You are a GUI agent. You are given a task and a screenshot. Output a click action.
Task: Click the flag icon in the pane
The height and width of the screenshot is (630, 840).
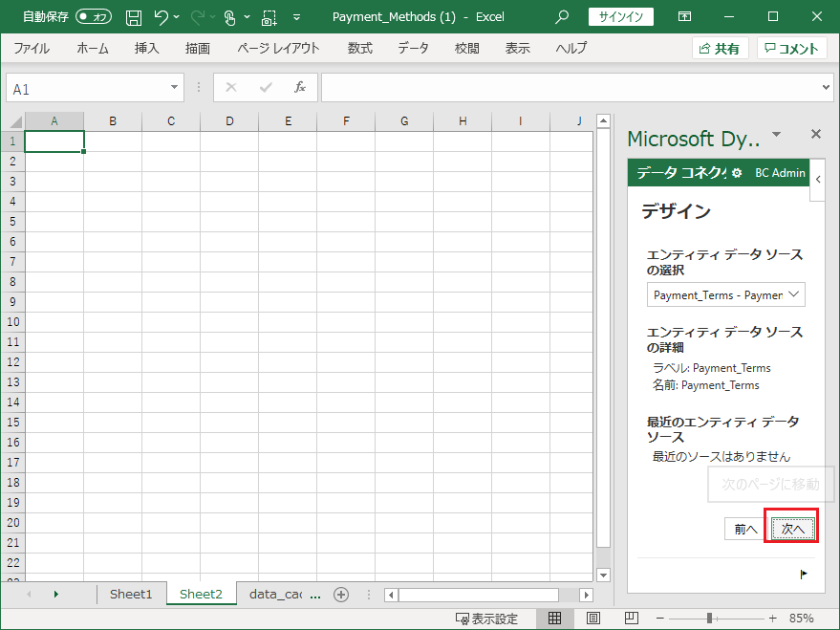(x=804, y=575)
